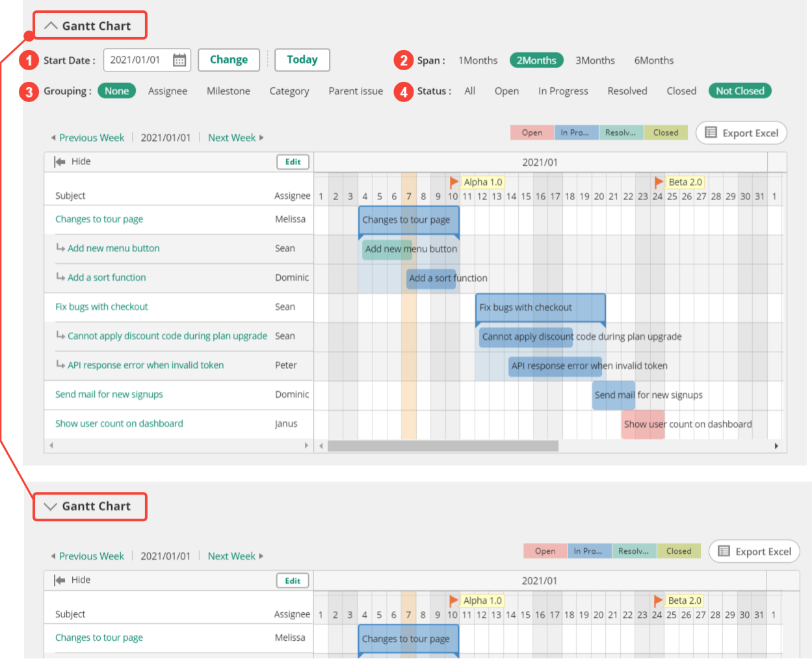Click the timeline horizontal scrollbar thumb
This screenshot has height=659, width=812.
pyautogui.click(x=443, y=446)
